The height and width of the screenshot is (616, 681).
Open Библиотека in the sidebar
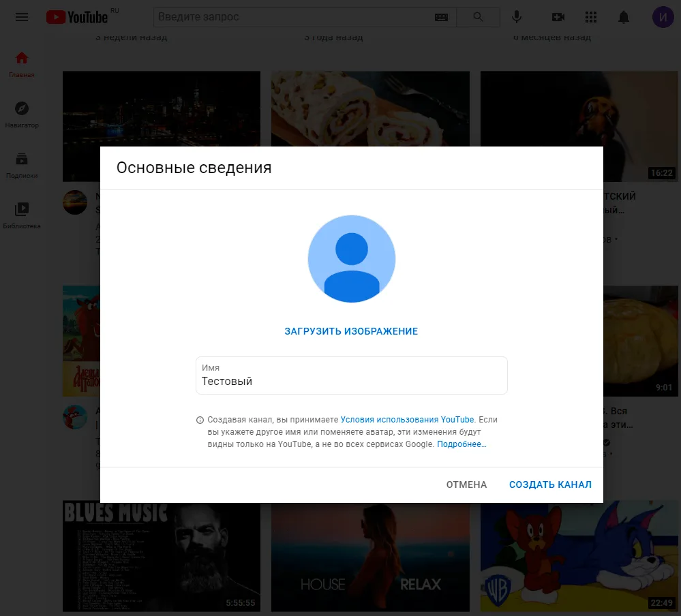(x=22, y=216)
